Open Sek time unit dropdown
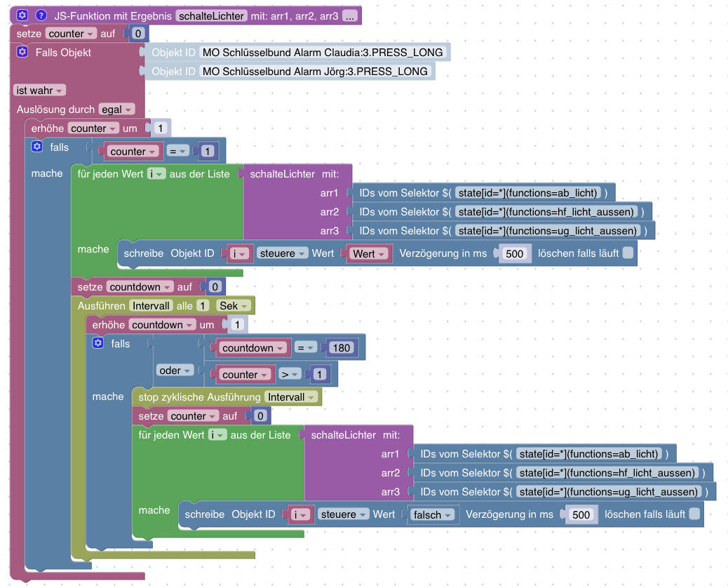Image resolution: width=728 pixels, height=588 pixels. pos(234,306)
